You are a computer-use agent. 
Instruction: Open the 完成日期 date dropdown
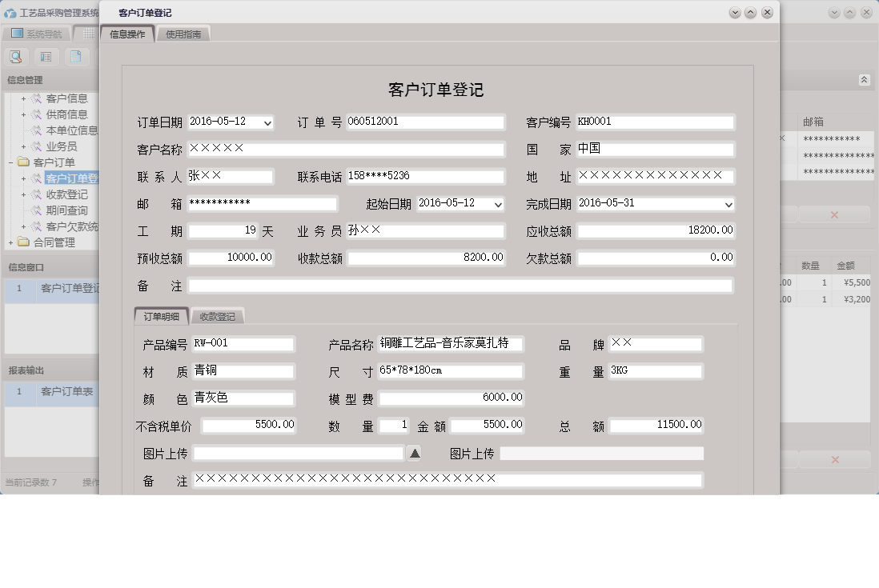(728, 205)
